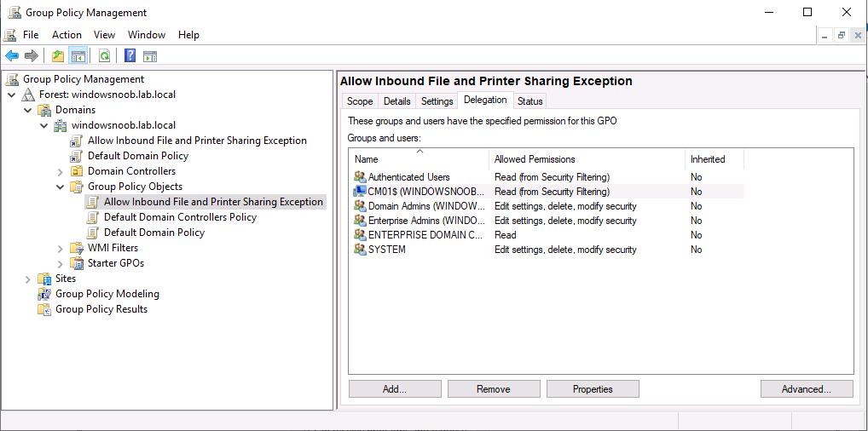Click the Domain Controllers OU icon
This screenshot has height=431, width=868.
[77, 171]
